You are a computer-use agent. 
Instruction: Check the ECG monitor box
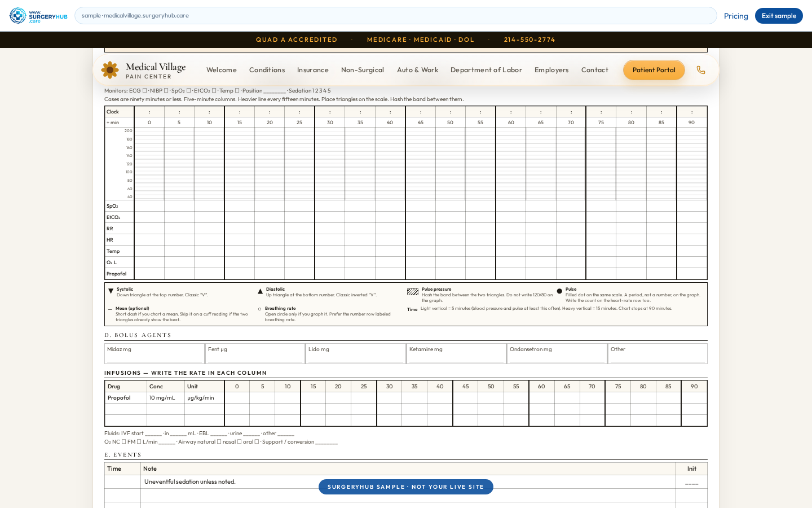pos(144,90)
